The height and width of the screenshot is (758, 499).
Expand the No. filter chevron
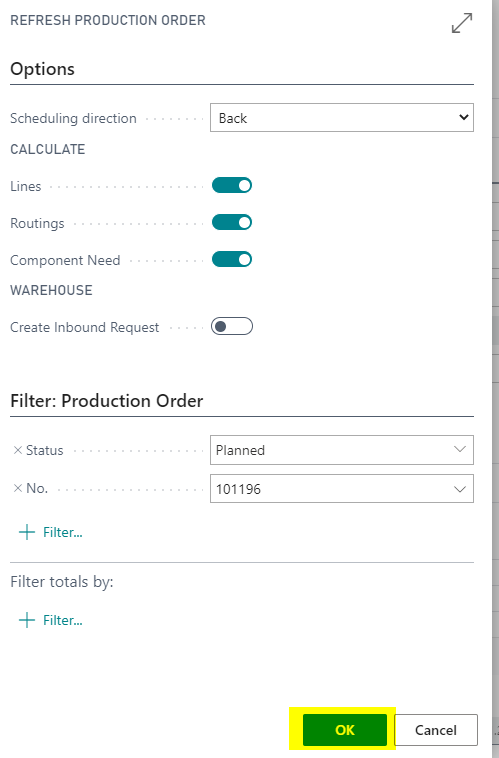pyautogui.click(x=460, y=489)
